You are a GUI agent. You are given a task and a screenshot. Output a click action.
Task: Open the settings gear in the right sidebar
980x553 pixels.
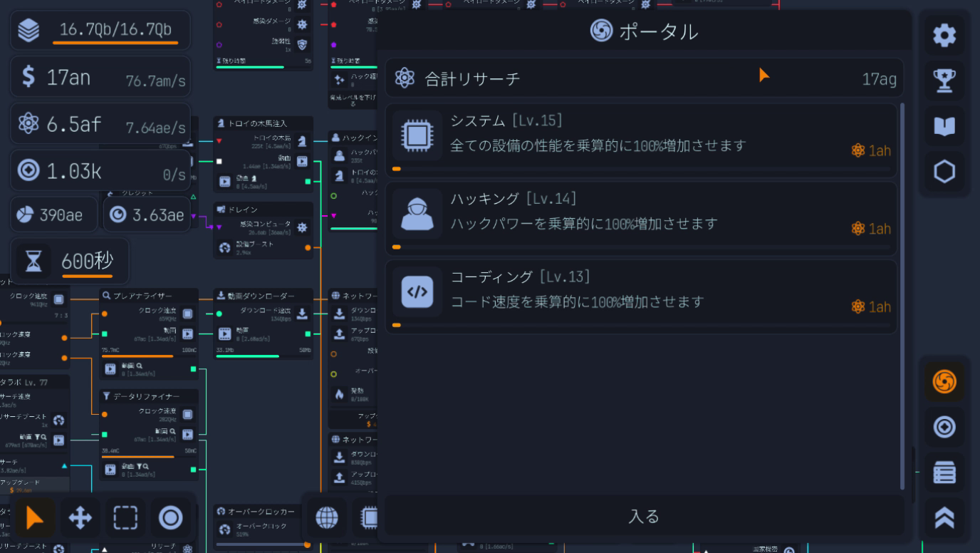(944, 34)
